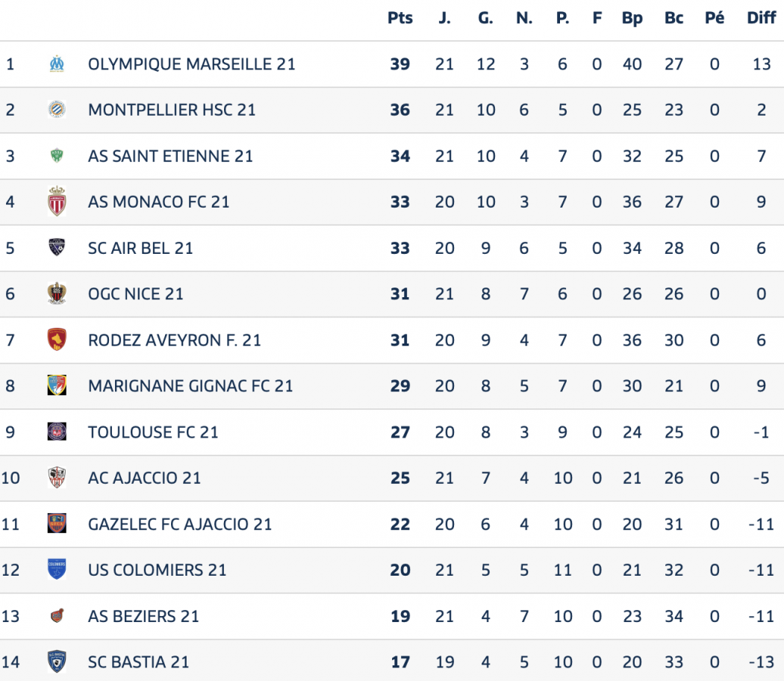Click Olympique Marseille's 39 points value
784x681 pixels.
(x=400, y=64)
